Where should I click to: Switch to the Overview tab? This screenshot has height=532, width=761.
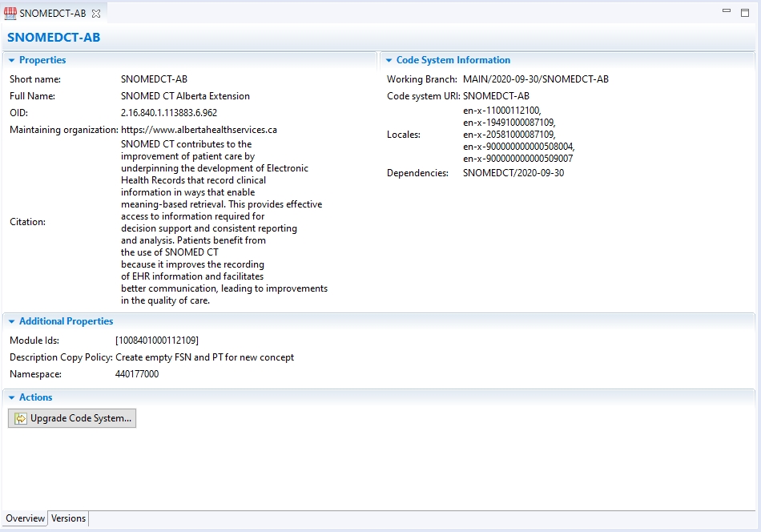[x=26, y=518]
